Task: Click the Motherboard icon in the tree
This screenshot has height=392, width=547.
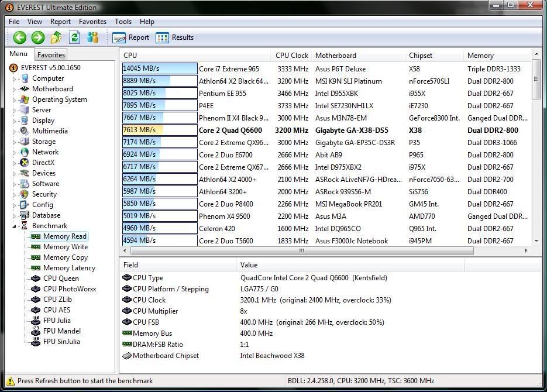Action: [x=25, y=89]
